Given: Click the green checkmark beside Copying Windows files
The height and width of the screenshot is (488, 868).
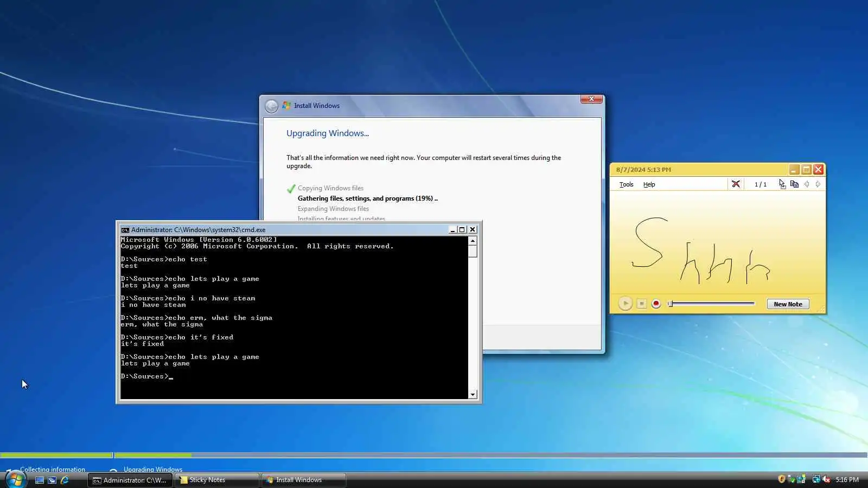Looking at the screenshot, I should coord(291,189).
